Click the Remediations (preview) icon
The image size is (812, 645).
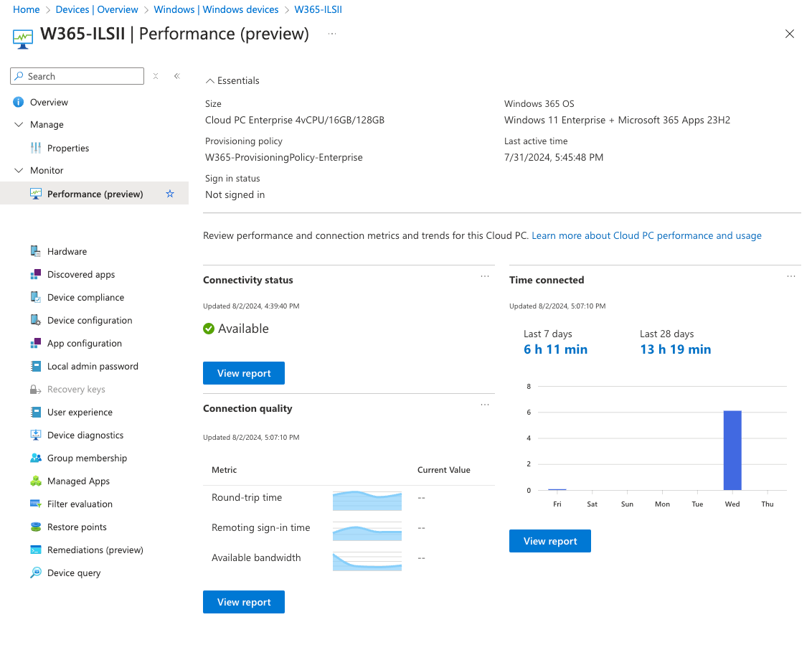(36, 550)
